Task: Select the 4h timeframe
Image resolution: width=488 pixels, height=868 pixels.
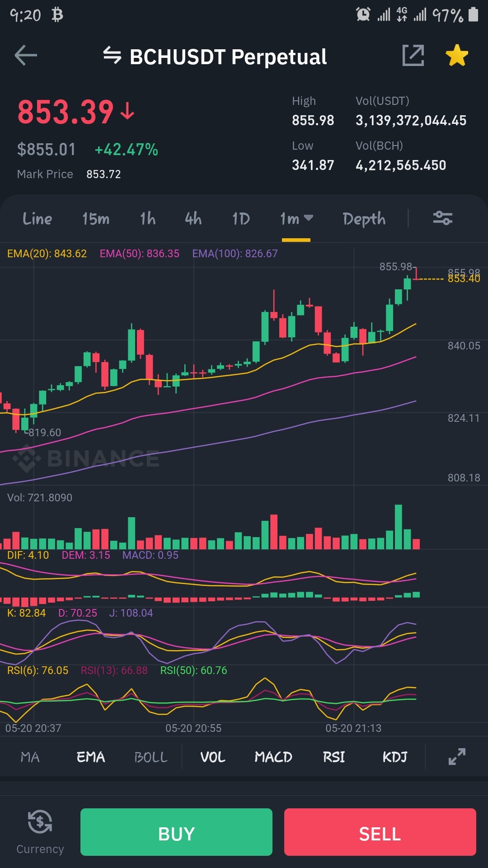Action: tap(193, 219)
